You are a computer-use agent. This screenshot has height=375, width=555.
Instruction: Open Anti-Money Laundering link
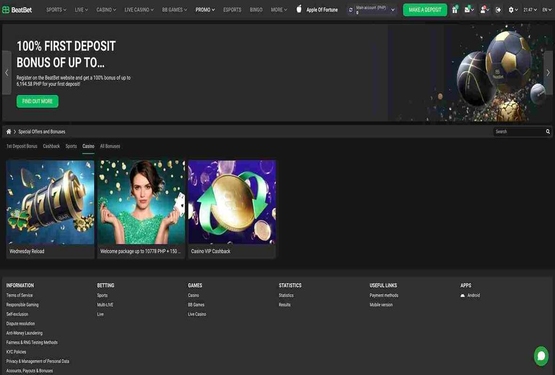(24, 333)
